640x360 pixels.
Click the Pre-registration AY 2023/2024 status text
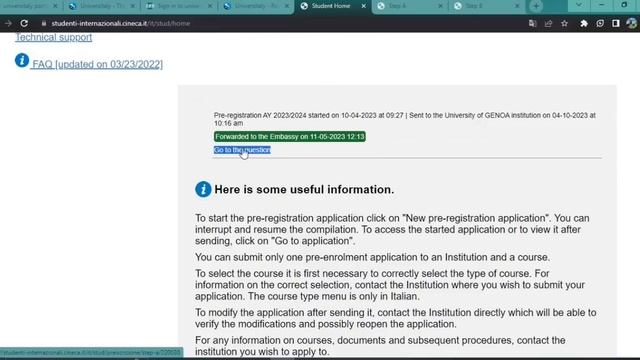404,119
